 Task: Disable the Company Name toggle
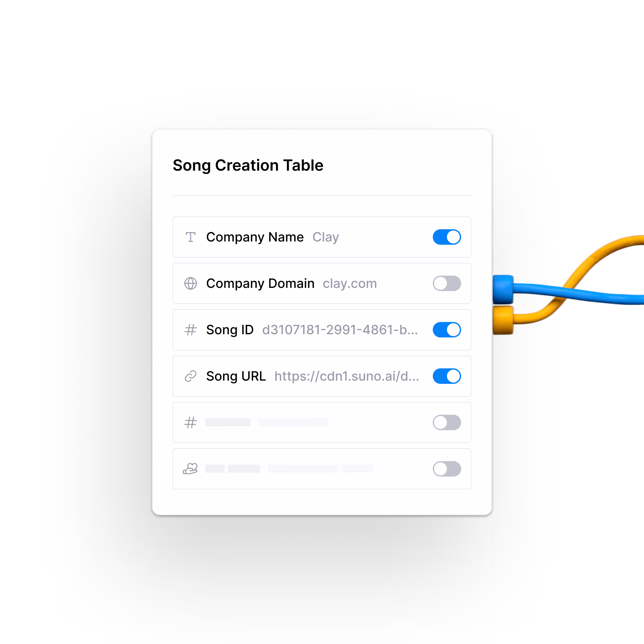[x=447, y=237]
